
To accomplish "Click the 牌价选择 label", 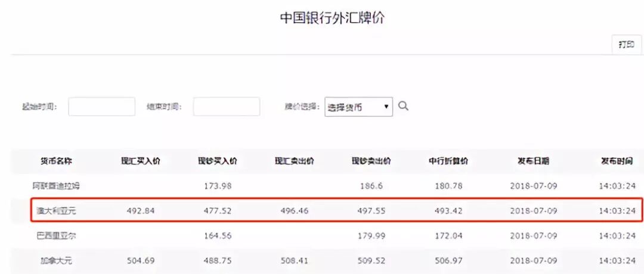I will pos(302,107).
